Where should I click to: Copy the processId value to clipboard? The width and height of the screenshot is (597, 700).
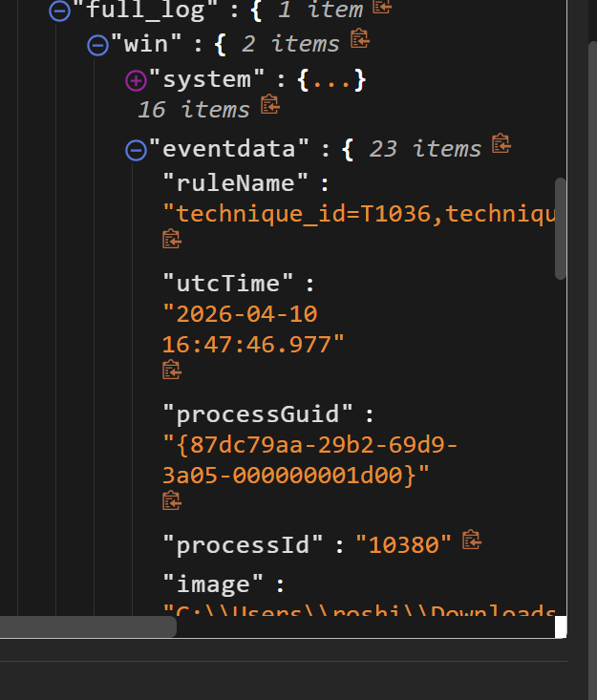coord(472,540)
